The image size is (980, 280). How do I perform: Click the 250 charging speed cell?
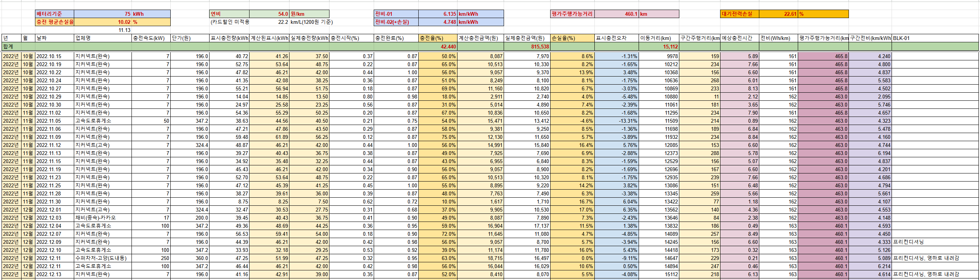coord(151,258)
